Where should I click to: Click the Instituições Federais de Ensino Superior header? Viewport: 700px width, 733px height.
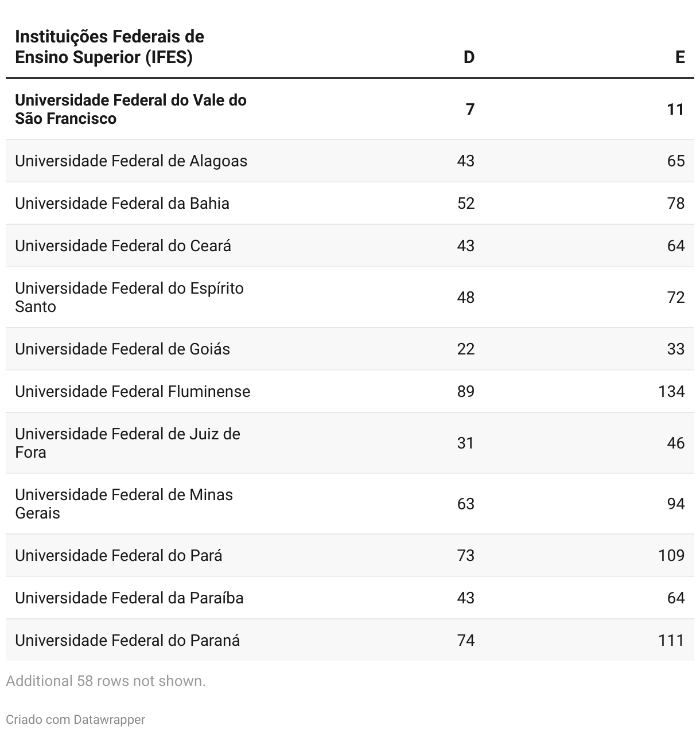point(110,47)
